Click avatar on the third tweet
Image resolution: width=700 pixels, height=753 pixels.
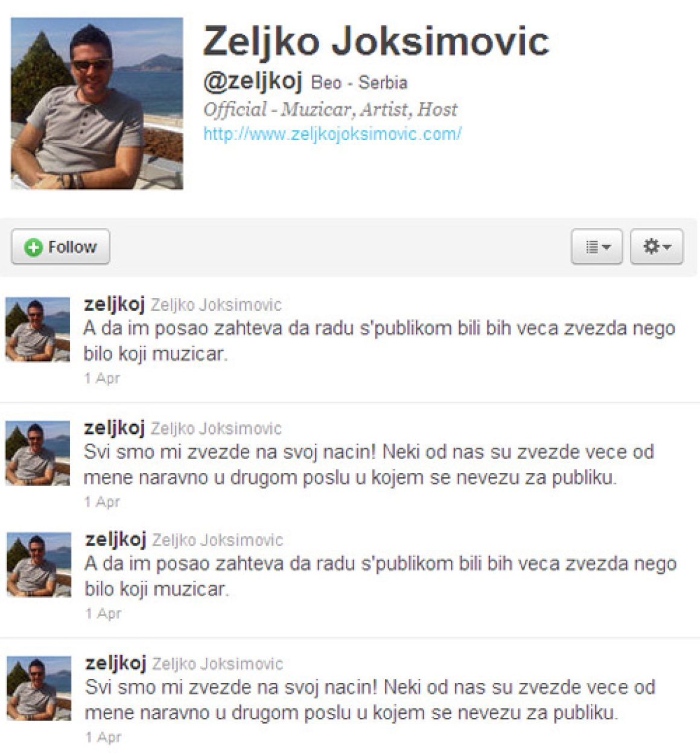[39, 564]
